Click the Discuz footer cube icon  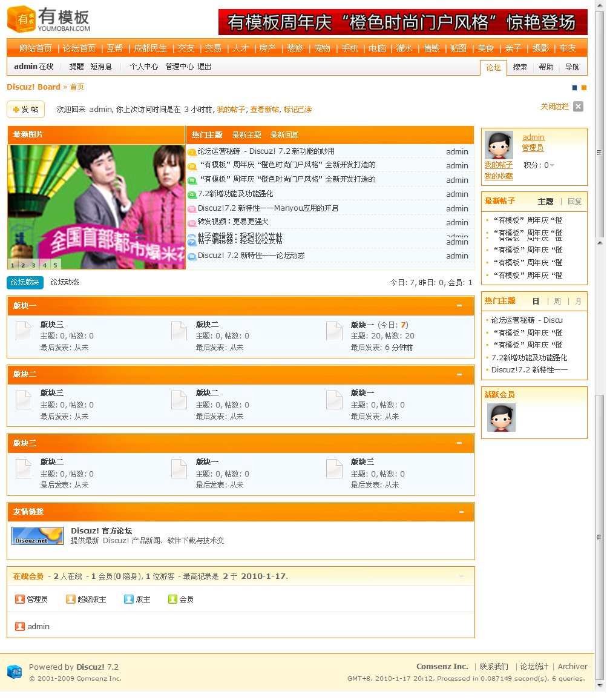15,672
